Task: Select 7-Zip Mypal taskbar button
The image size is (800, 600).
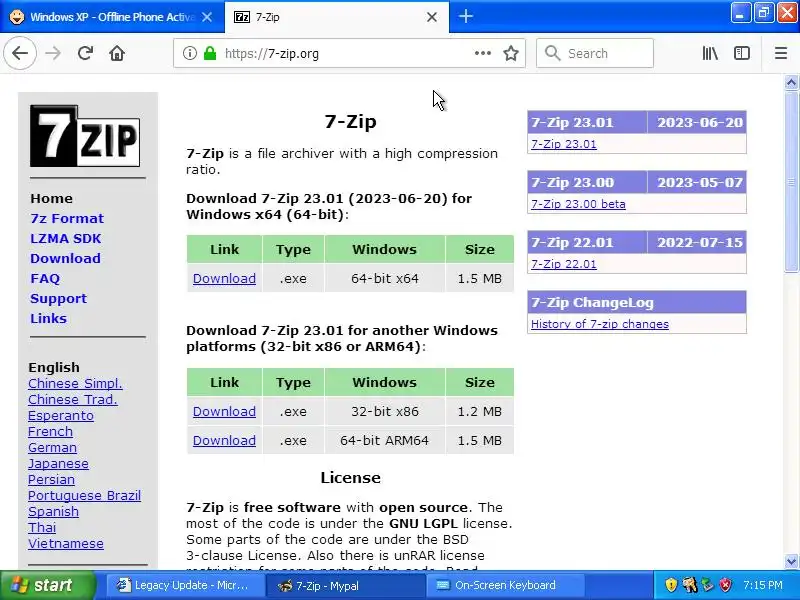Action: [x=344, y=585]
